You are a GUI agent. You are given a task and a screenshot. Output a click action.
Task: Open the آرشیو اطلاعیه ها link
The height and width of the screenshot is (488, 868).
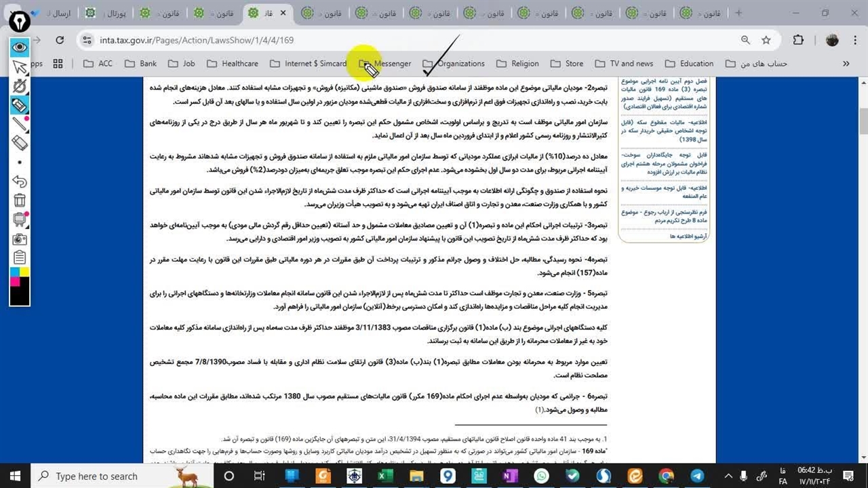(688, 236)
